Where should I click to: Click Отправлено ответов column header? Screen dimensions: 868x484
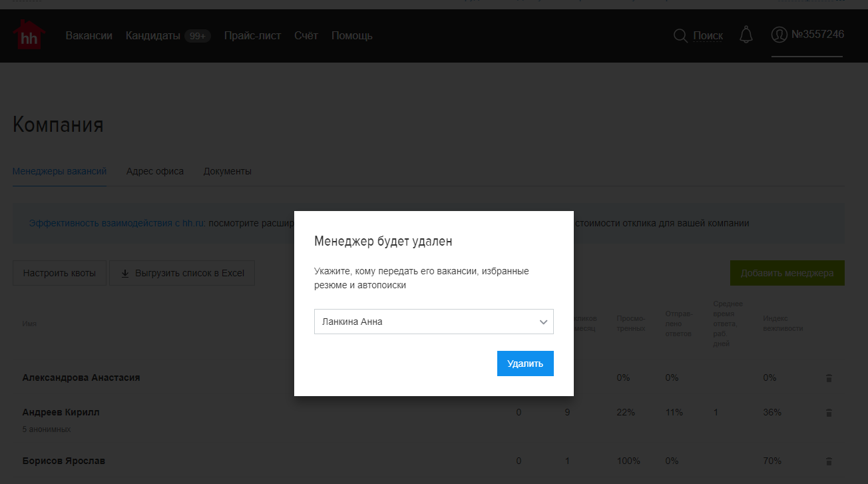click(679, 324)
